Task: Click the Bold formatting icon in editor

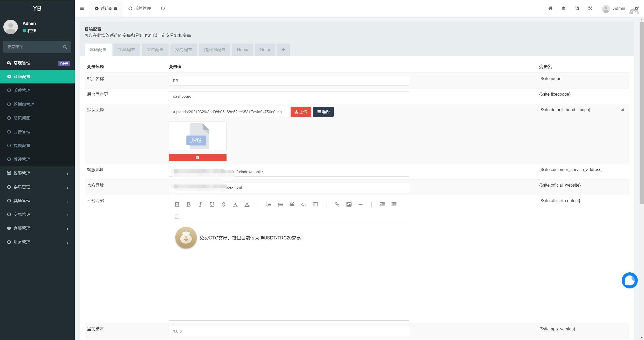Action: pos(189,204)
